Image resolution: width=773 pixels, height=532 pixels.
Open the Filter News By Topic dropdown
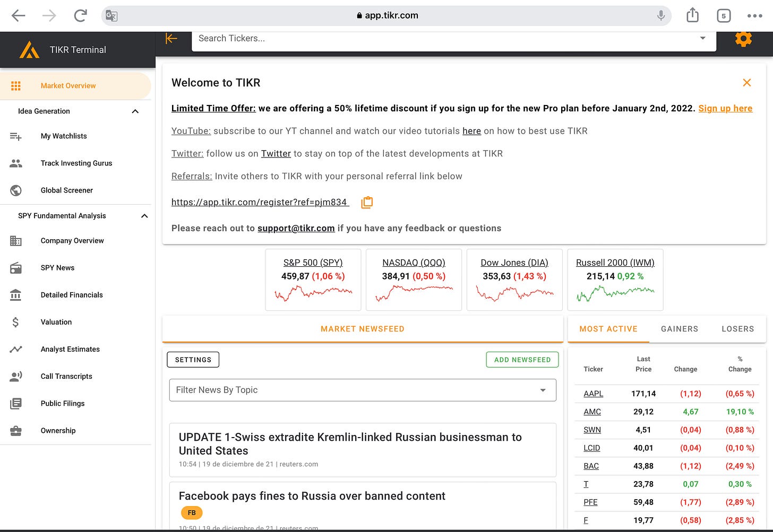[363, 390]
